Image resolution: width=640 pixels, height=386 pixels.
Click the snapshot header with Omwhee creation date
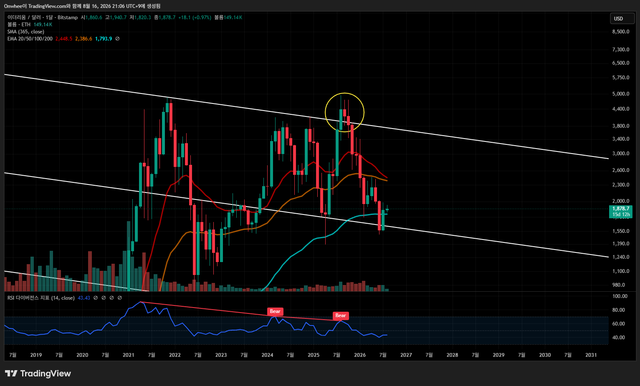coord(82,6)
